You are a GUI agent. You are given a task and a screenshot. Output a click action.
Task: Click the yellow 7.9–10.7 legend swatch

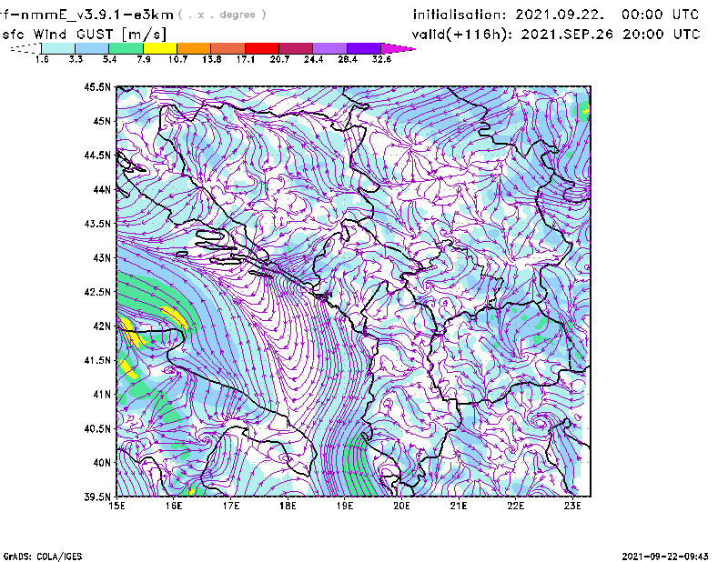coord(160,48)
